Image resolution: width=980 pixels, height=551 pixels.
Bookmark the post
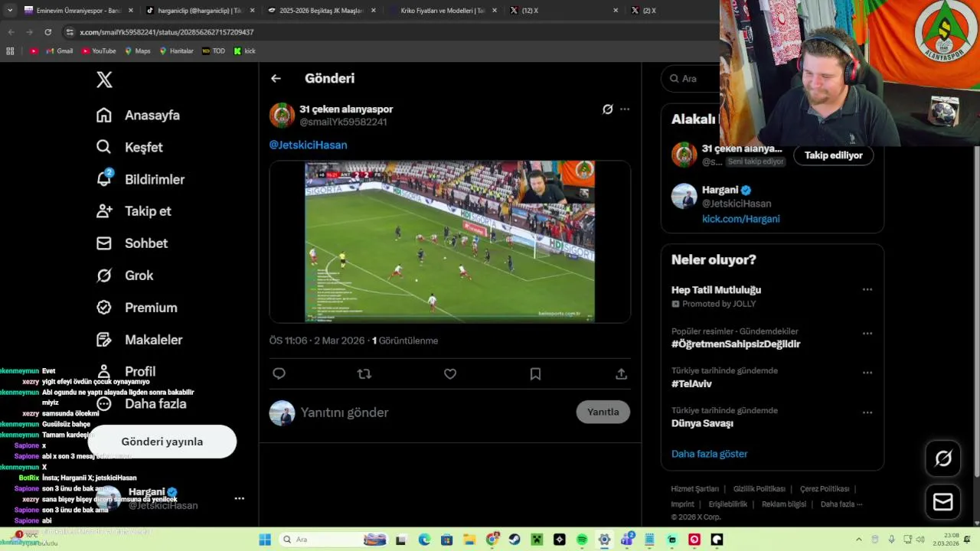pos(535,373)
